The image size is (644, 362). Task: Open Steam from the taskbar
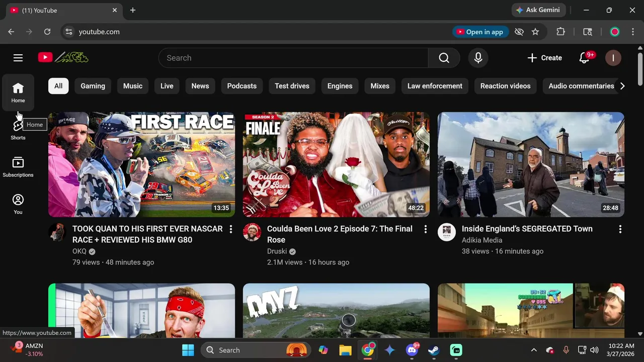[434, 350]
